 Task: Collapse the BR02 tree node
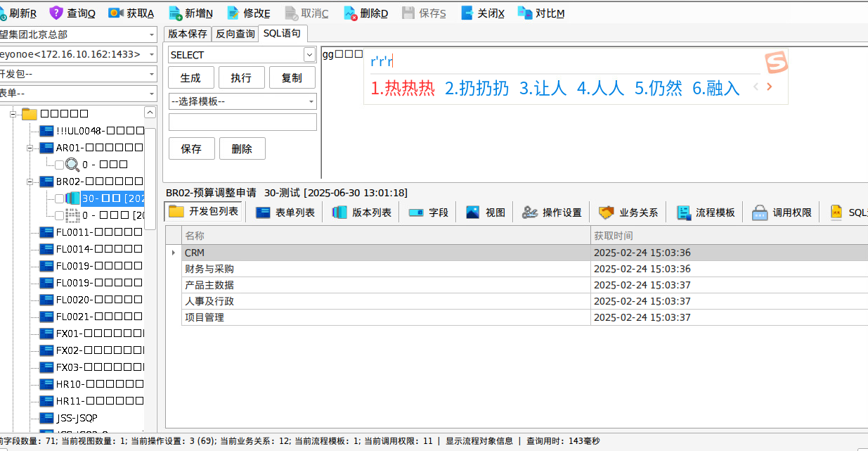30,182
